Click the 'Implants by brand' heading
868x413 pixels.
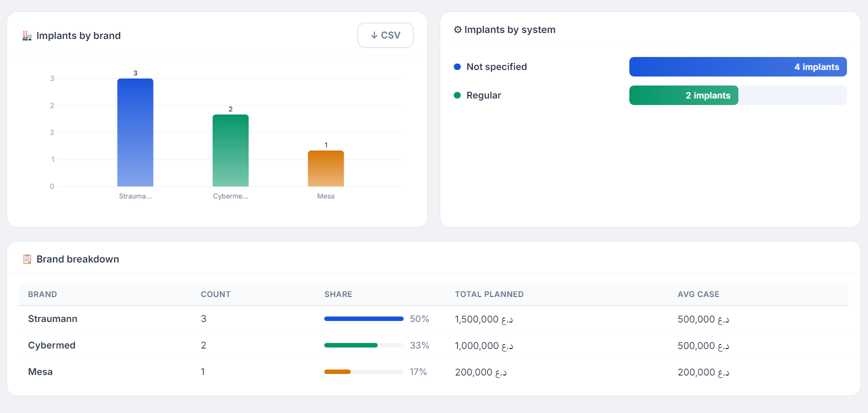point(79,35)
